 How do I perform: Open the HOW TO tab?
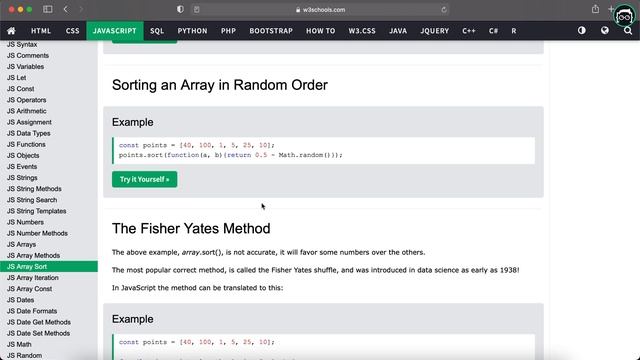(x=320, y=31)
